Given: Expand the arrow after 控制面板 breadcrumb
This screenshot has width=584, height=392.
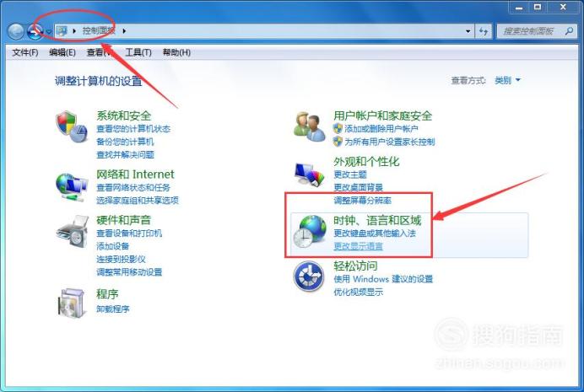Looking at the screenshot, I should 124,31.
